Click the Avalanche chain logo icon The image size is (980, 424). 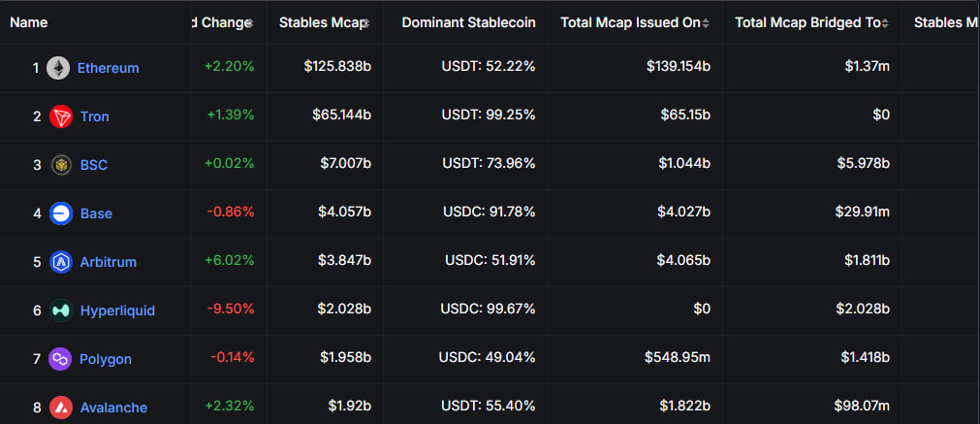tap(61, 408)
